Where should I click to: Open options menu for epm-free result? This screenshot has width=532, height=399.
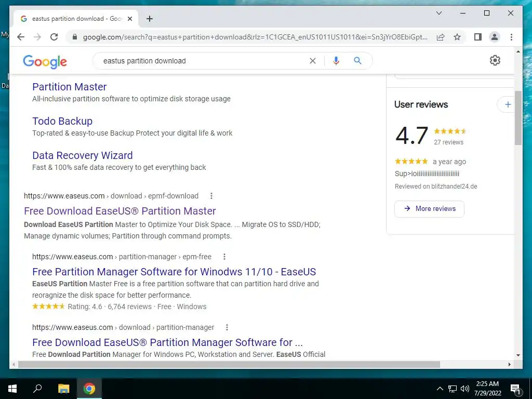[x=224, y=257]
